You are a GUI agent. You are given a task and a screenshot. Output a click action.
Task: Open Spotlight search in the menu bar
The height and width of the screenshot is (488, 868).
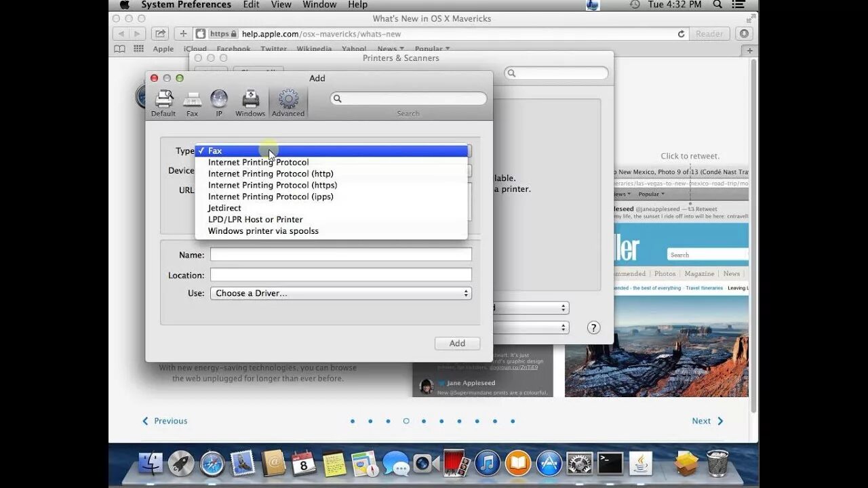717,5
